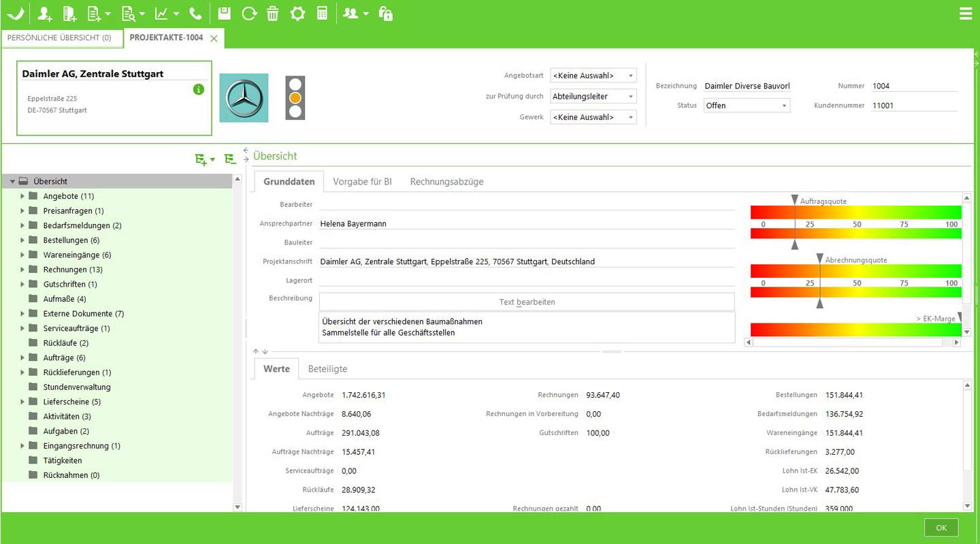Viewport: 980px width, 544px height.
Task: Click the Ansprechpartner field Helena Bayermann
Action: [527, 223]
